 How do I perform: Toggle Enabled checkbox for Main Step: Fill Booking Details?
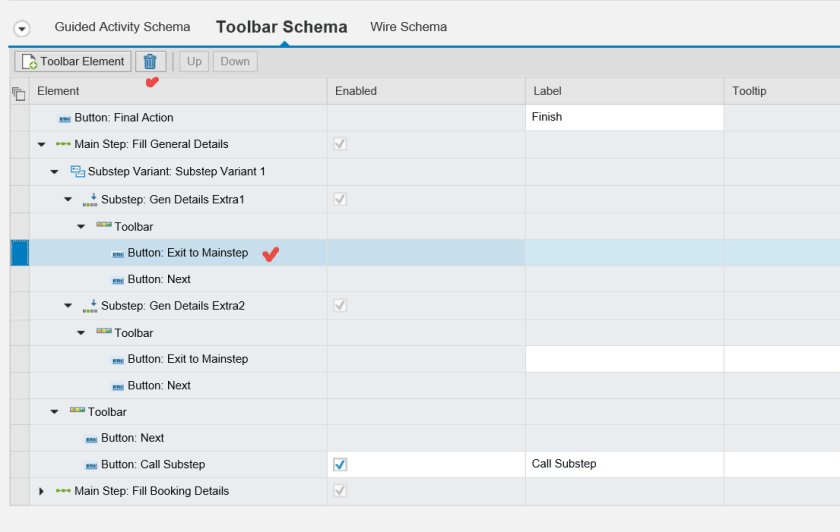point(340,491)
